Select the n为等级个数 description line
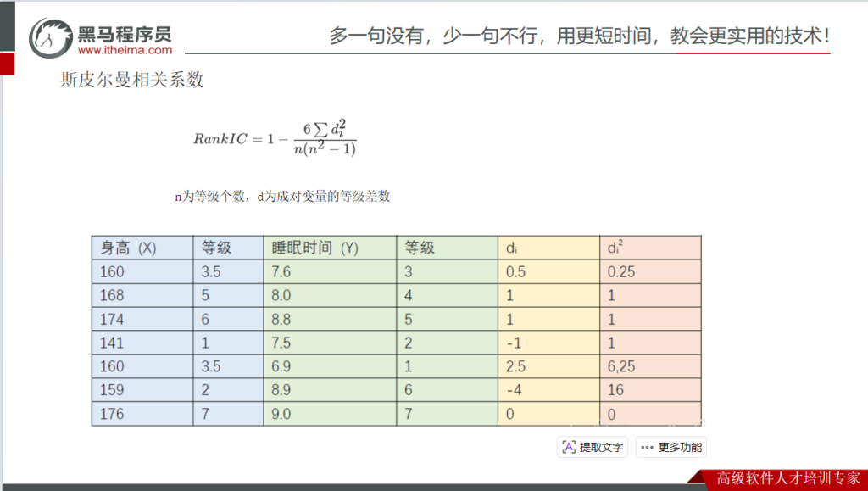868x491 pixels. [281, 197]
